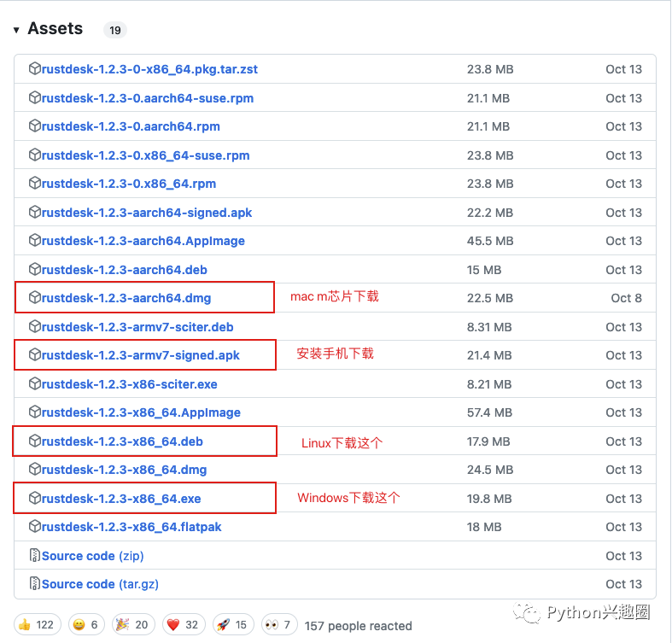Download rustdesk-1.2.3-0.x86_64.rpm
The width and height of the screenshot is (672, 643).
[129, 184]
